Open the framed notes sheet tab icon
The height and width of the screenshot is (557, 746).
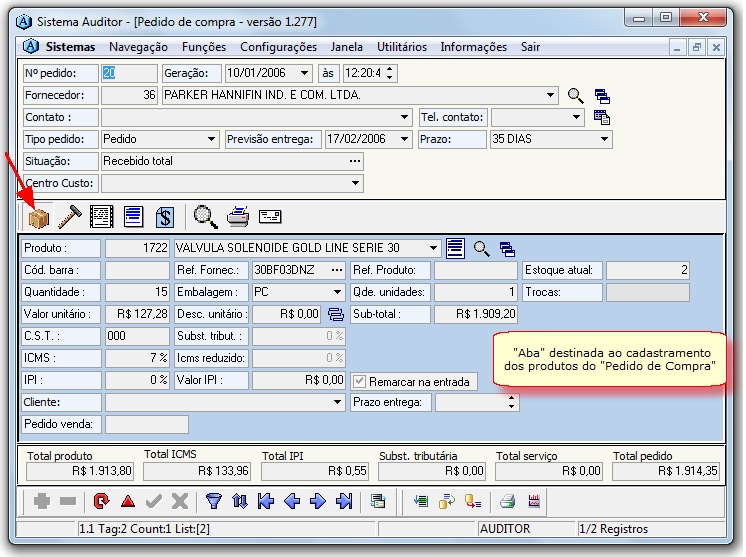(101, 217)
